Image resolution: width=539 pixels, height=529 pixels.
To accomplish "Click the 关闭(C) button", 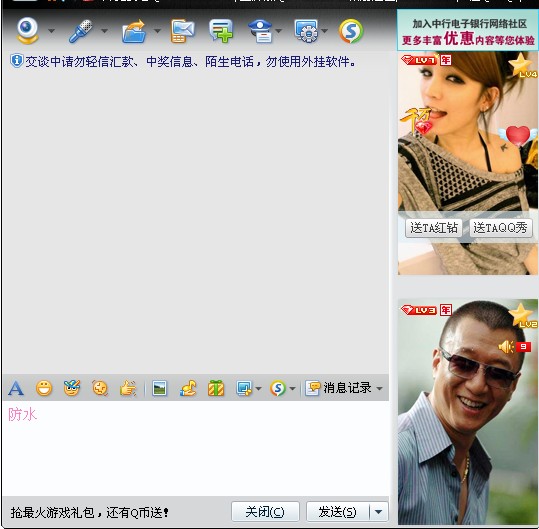I will pos(265,512).
